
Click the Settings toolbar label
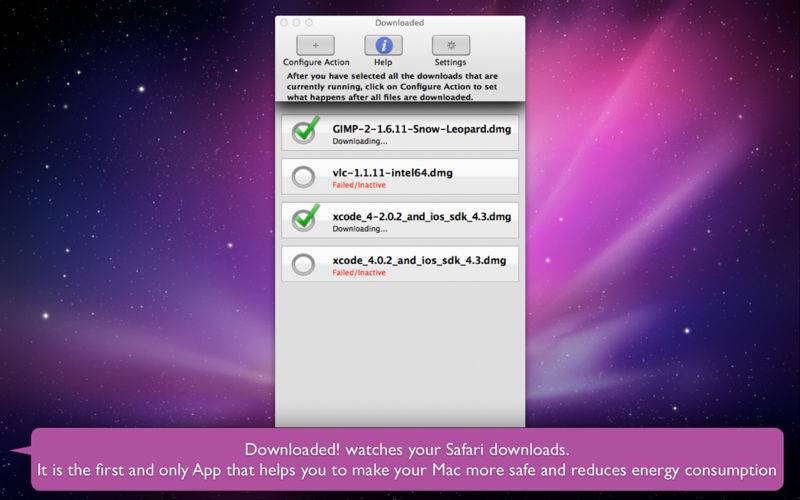point(451,62)
